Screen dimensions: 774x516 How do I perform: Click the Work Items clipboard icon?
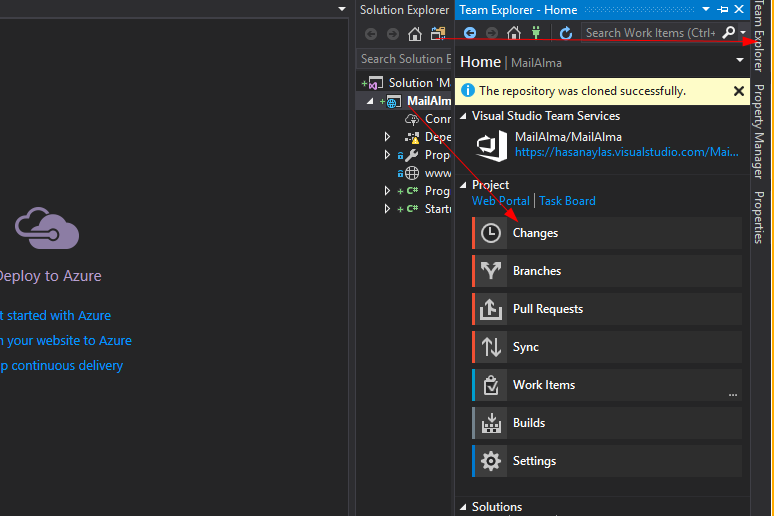tap(491, 385)
